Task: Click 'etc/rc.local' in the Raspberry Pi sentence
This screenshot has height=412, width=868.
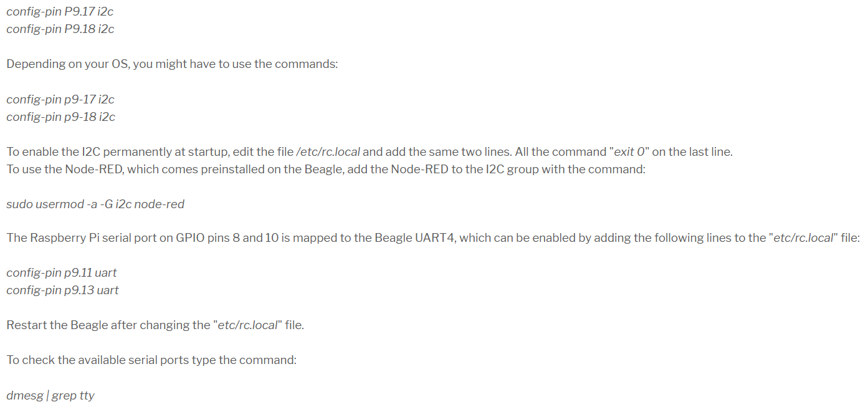Action: point(803,238)
